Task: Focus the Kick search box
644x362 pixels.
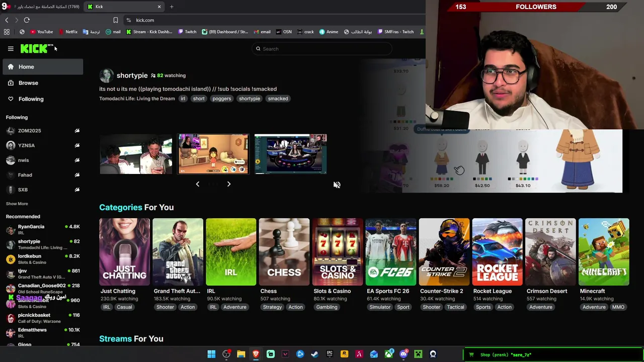Action: (x=322, y=49)
